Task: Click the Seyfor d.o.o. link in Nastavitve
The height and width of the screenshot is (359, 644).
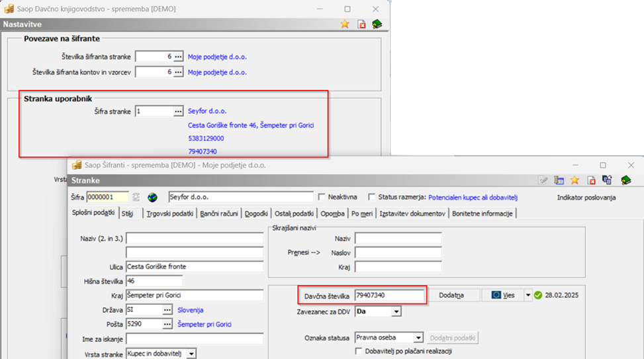Action: 207,111
